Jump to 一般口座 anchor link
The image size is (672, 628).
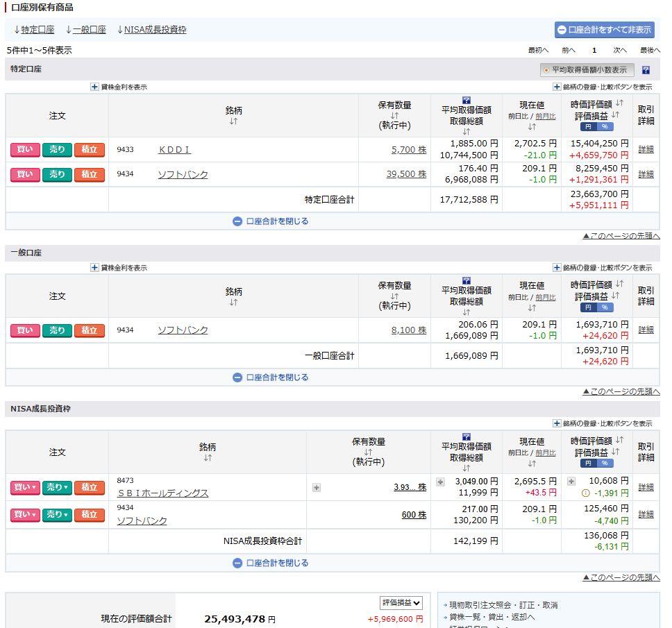tap(85, 30)
